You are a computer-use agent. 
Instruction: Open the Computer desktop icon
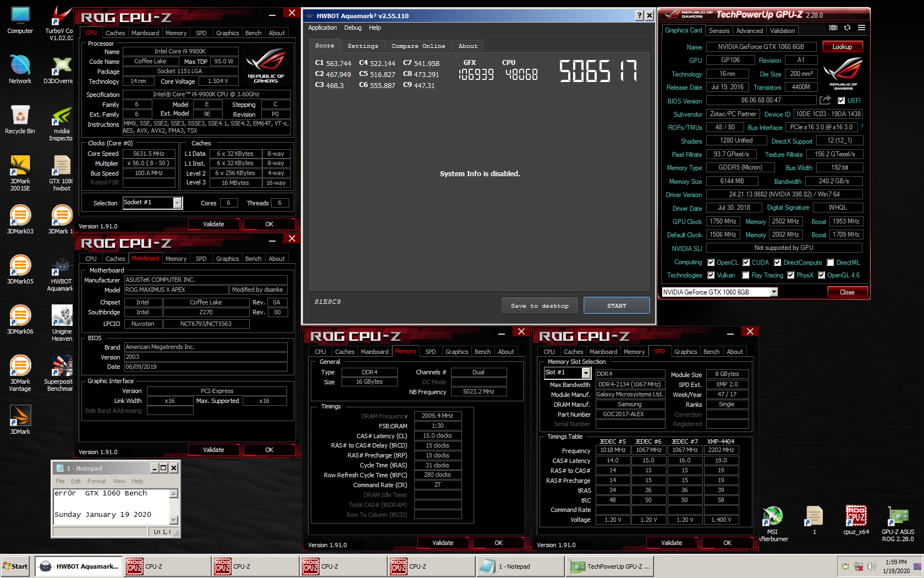[20, 21]
